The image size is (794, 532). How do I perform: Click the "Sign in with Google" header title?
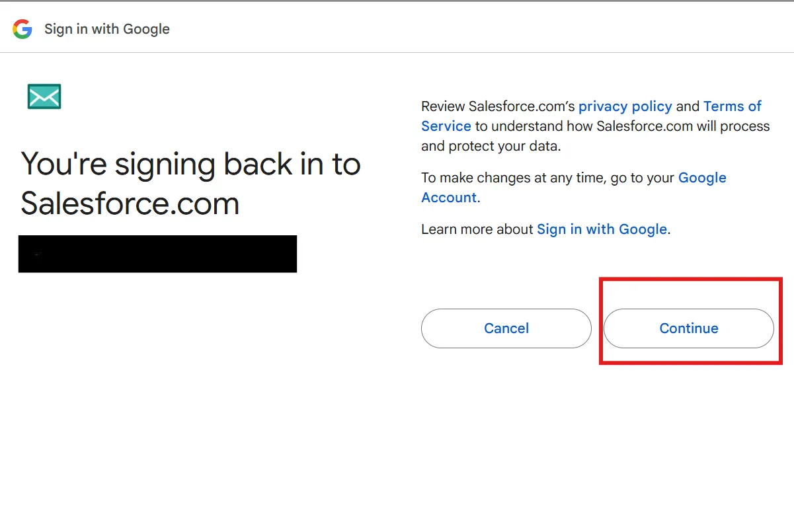[x=107, y=29]
